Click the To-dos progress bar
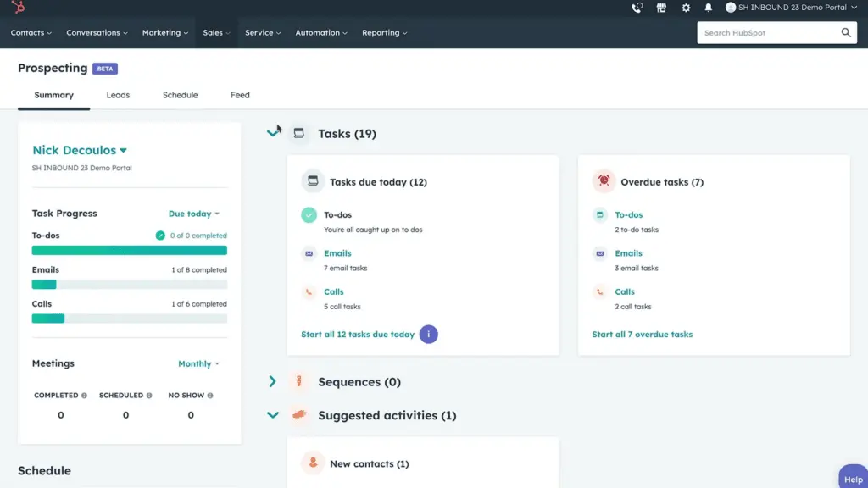 (x=130, y=251)
